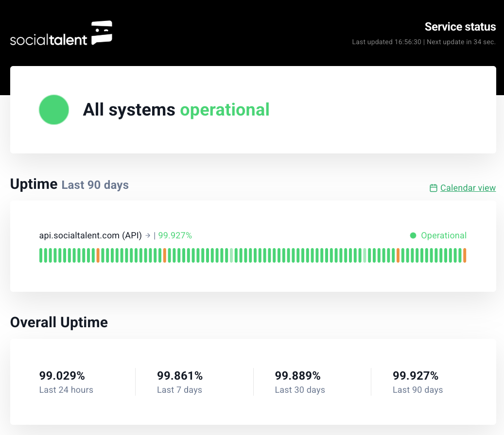Select the second orange uptime bar from left
Viewport: 504px width, 435px height.
click(165, 255)
